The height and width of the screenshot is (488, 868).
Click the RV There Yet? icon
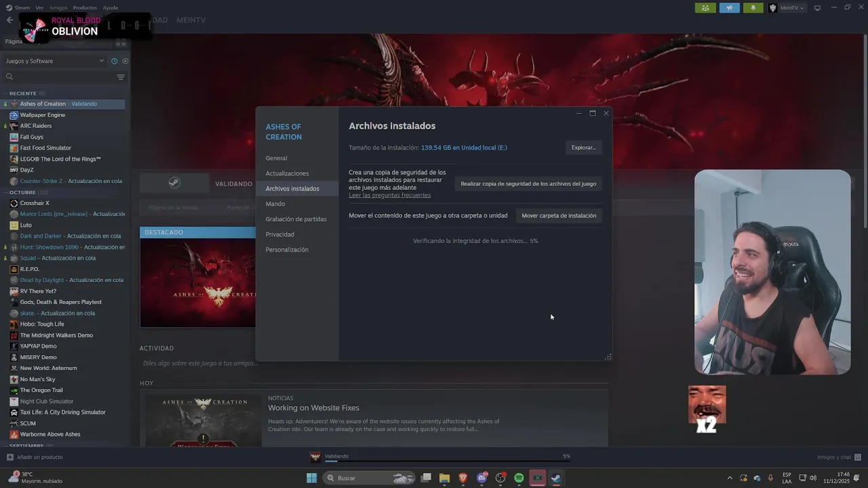point(14,291)
